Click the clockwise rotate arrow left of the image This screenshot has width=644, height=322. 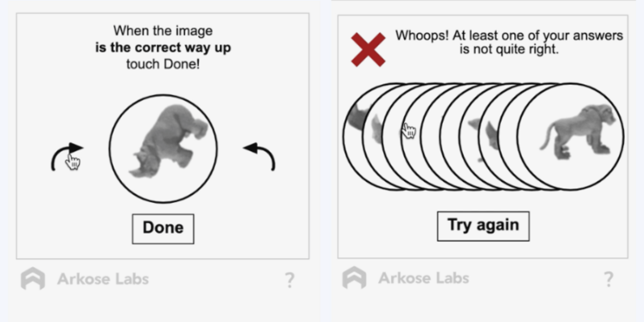click(x=67, y=156)
